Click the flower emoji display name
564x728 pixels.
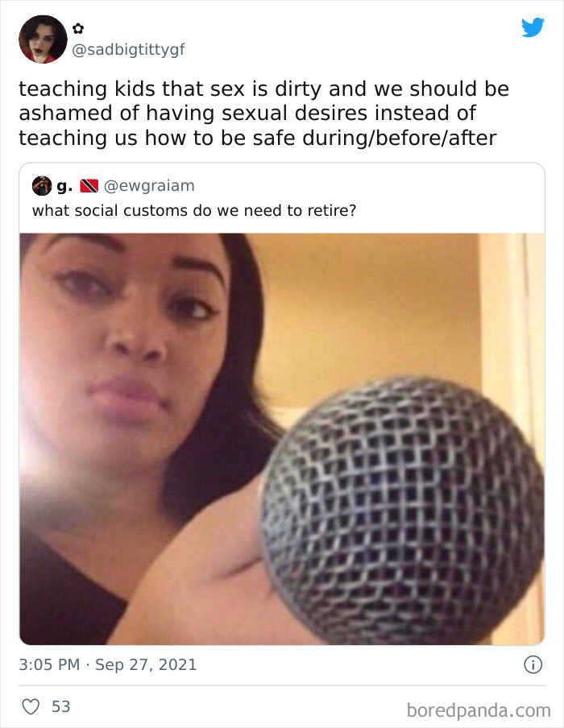[x=78, y=29]
